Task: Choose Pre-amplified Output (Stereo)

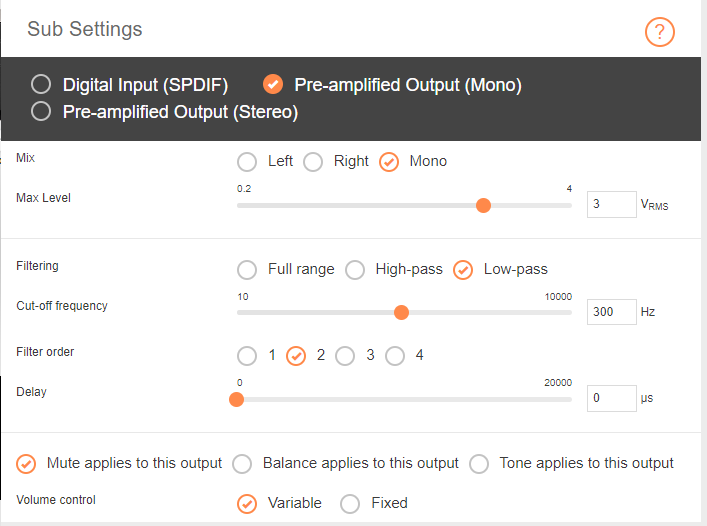Action: [41, 111]
